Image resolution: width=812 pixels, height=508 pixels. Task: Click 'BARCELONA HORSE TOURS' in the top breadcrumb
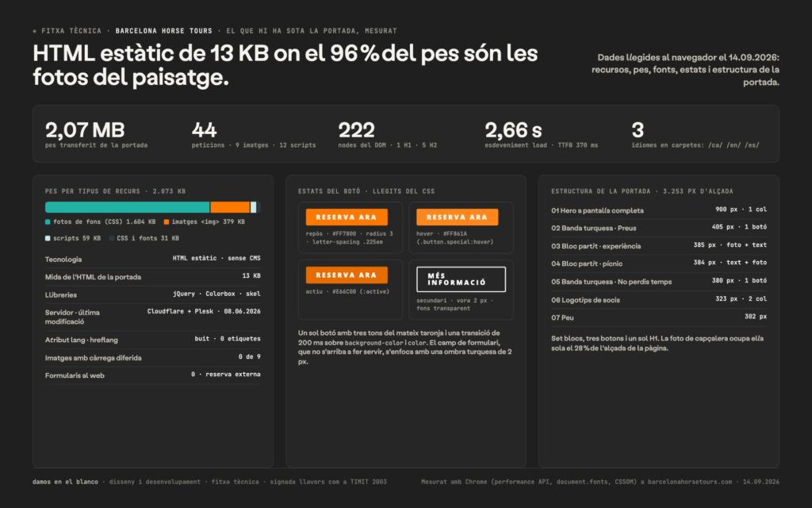(x=163, y=31)
